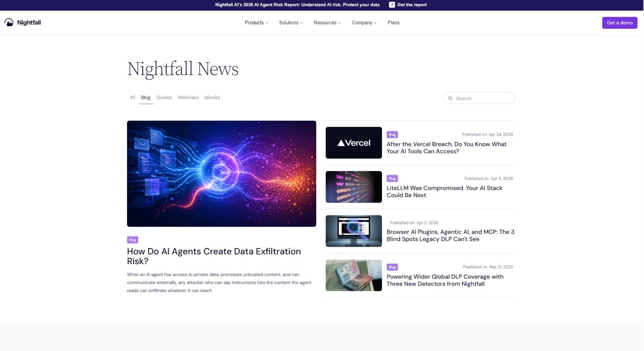The image size is (644, 351).
Task: Read the Vercel Breach article headline
Action: coord(446,148)
